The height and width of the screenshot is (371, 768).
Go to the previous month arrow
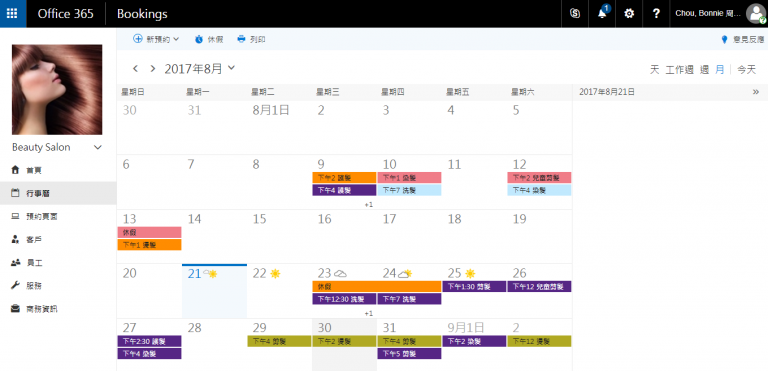pos(136,69)
